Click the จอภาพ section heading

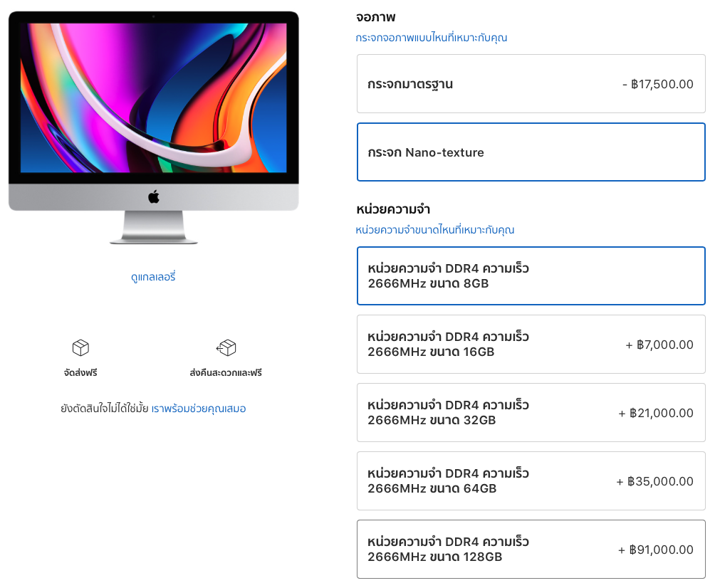[x=375, y=17]
